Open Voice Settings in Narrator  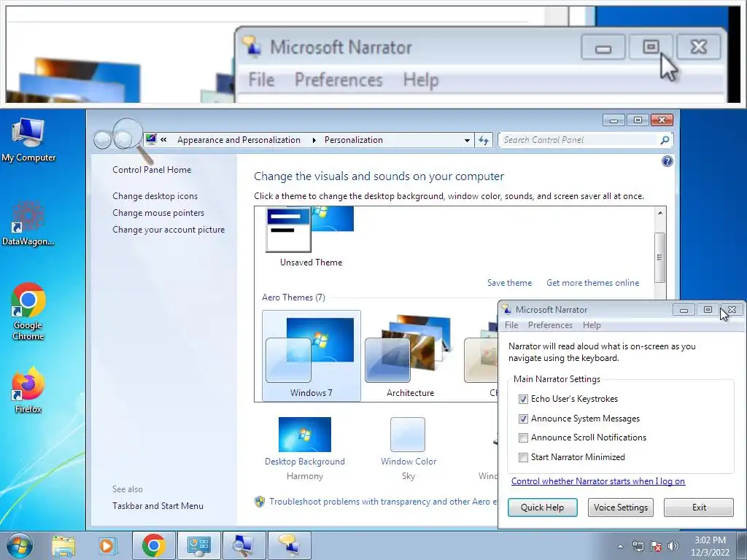coord(620,507)
